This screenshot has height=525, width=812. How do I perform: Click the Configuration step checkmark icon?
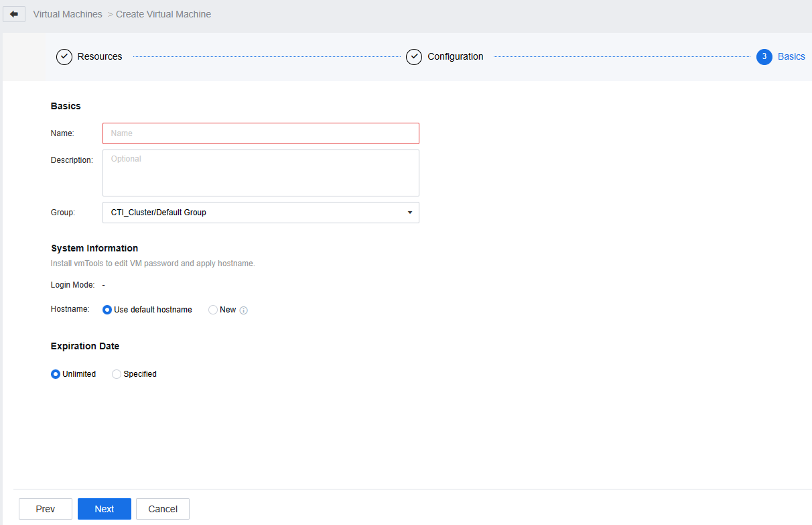pyautogui.click(x=414, y=57)
